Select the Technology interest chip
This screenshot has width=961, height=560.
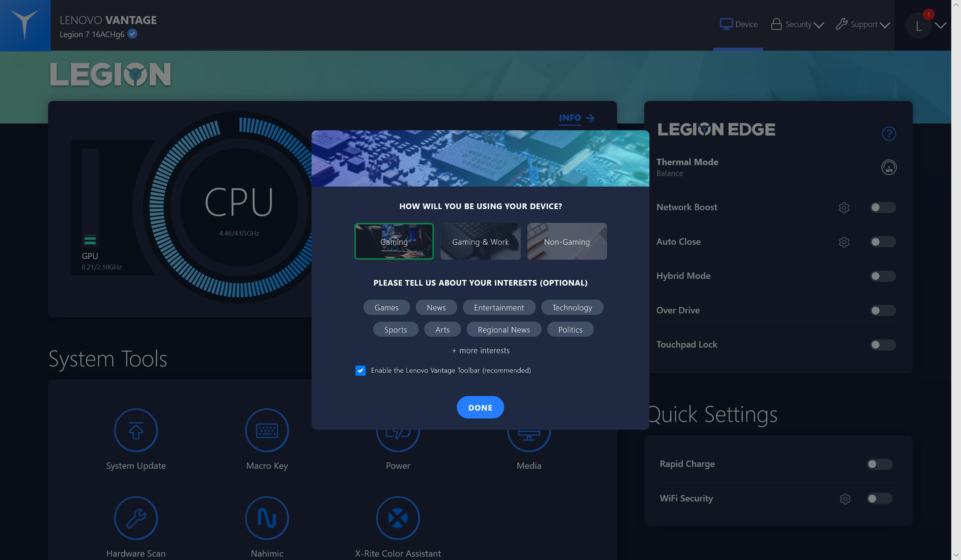point(572,307)
